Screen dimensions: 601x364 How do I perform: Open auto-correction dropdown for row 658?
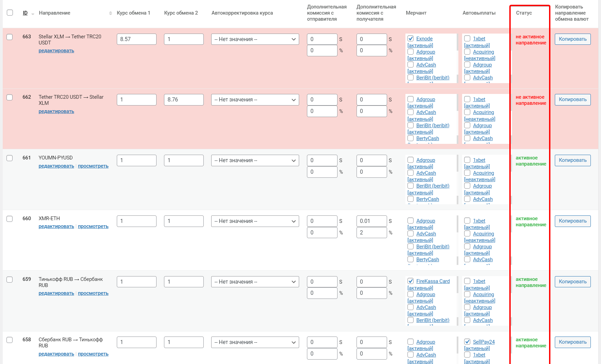(255, 342)
